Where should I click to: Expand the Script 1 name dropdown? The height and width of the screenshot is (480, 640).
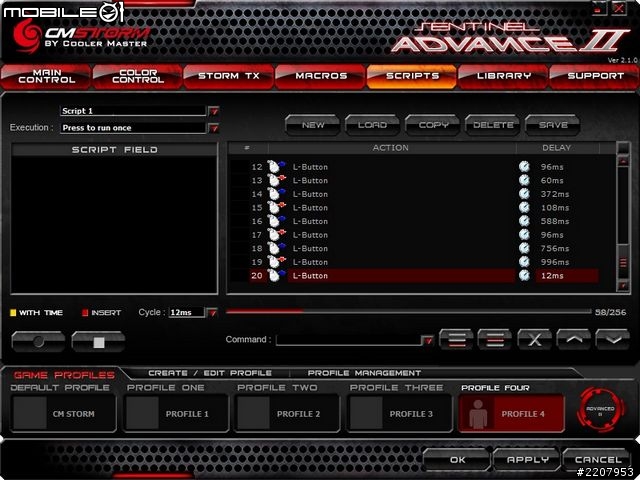(x=214, y=111)
